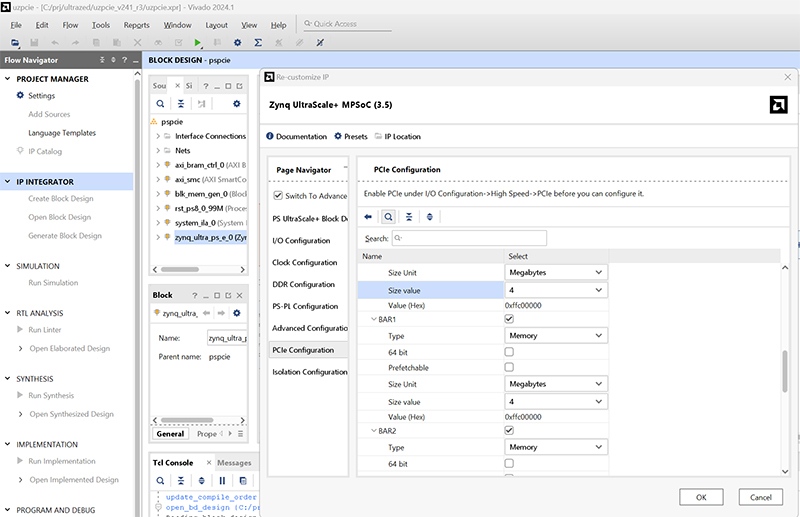The height and width of the screenshot is (517, 800).
Task: Click the green Run arrow in main toolbar
Action: pos(198,43)
